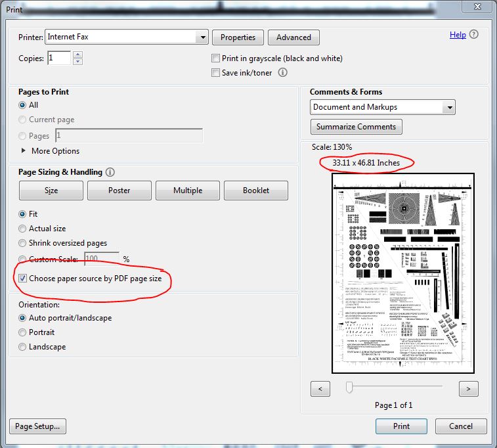Select the Poster sizing tab

119,190
